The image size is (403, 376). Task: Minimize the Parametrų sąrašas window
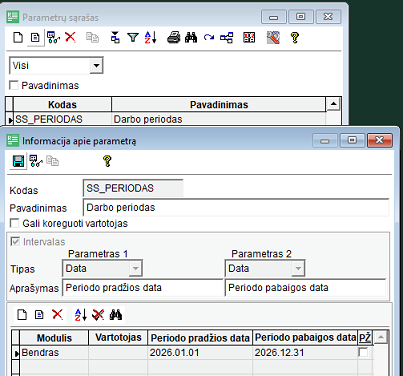point(274,17)
